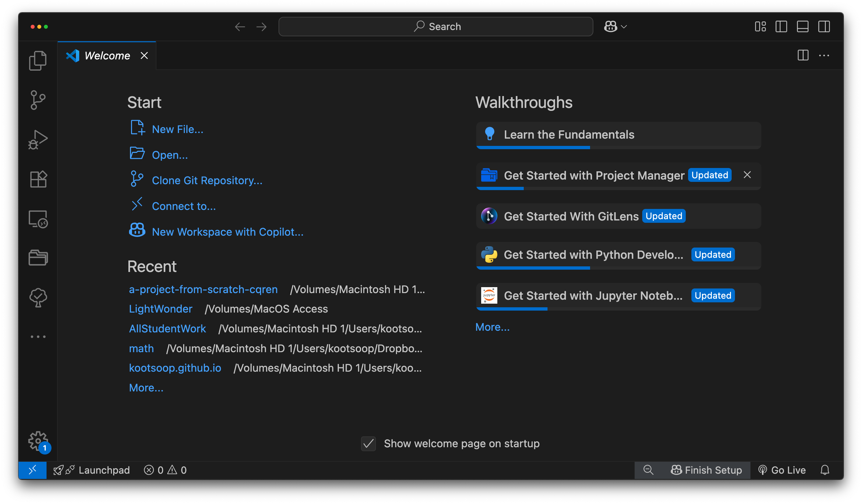Click the open-folder icon beside Open...
The image size is (862, 504).
coord(137,153)
